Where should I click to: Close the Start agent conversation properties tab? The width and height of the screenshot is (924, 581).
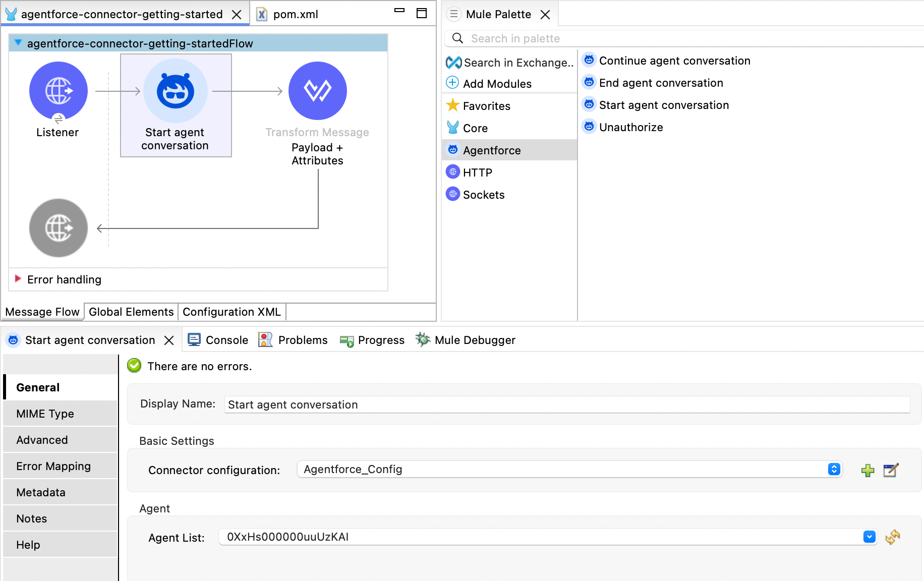tap(169, 340)
